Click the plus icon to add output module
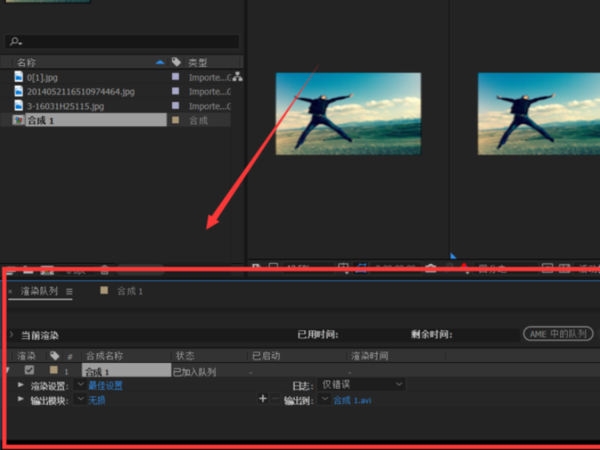Viewport: 600px width, 450px height. pyautogui.click(x=263, y=399)
